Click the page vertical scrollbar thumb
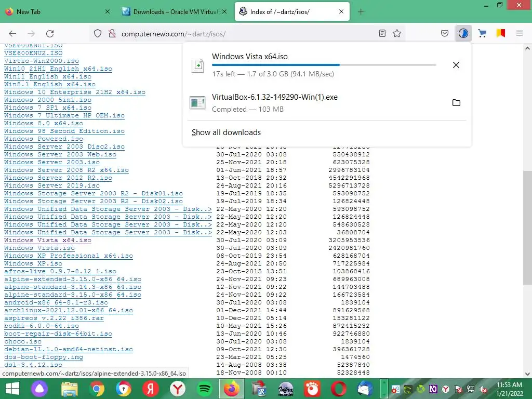532x399 pixels. (x=527, y=228)
